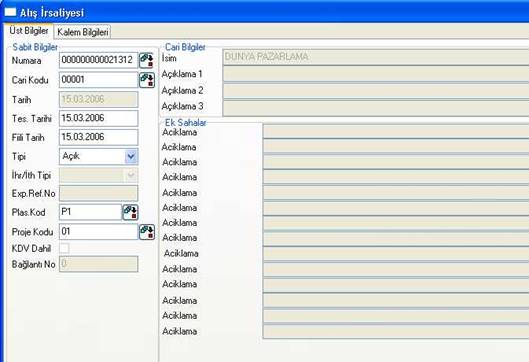529x362 pixels.
Task: Click the Açıklama 1 field
Action: [x=376, y=74]
